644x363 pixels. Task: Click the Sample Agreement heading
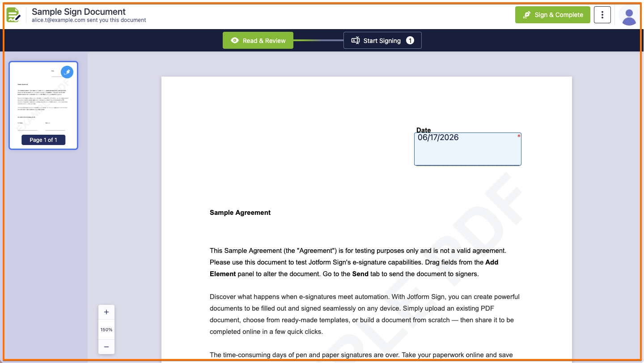click(240, 213)
